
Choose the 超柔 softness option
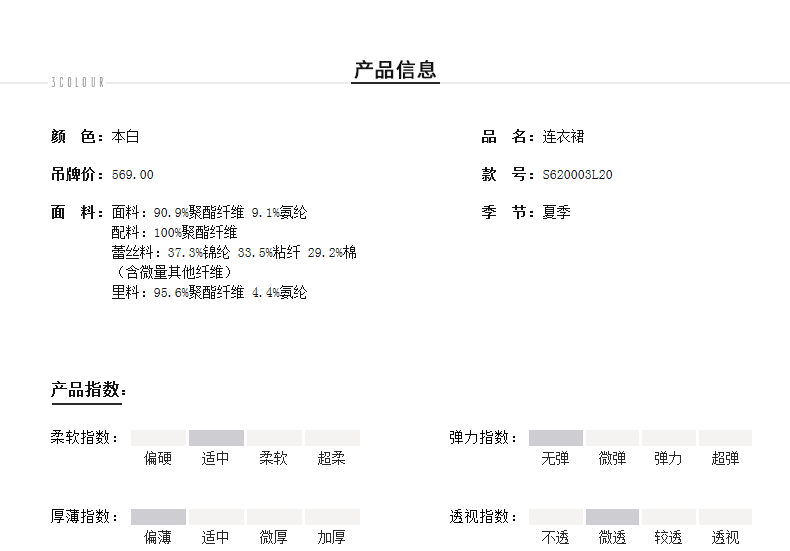coord(331,459)
